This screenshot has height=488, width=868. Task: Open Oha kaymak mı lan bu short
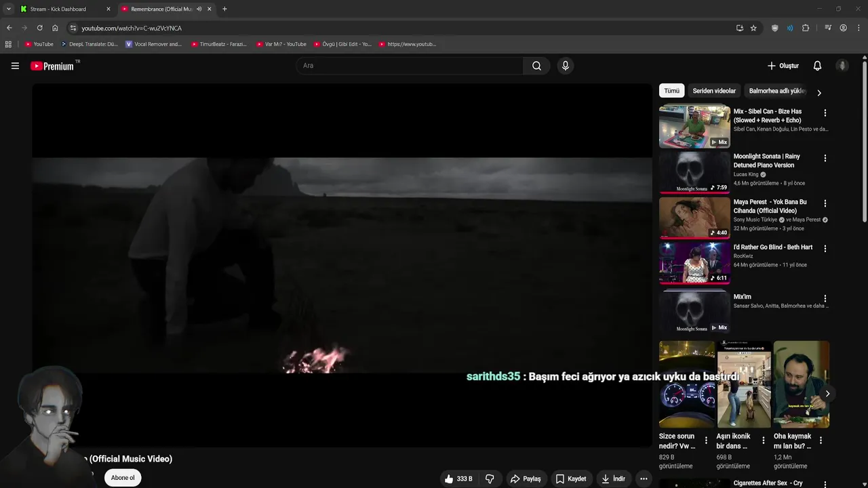click(x=802, y=384)
